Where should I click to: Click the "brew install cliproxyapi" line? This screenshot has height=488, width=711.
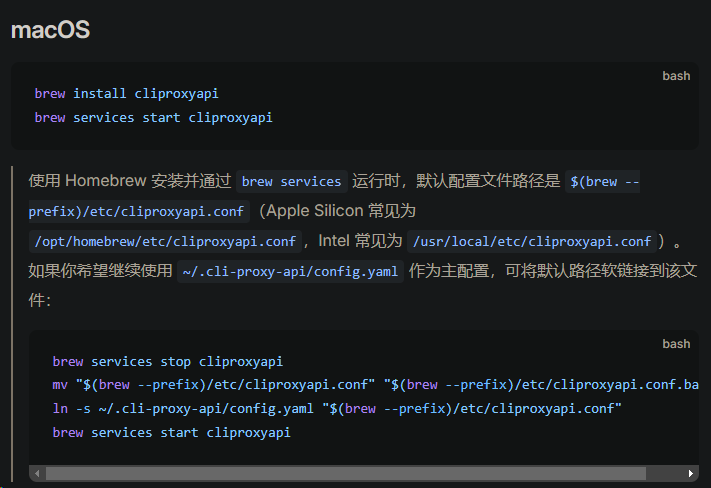pos(127,94)
